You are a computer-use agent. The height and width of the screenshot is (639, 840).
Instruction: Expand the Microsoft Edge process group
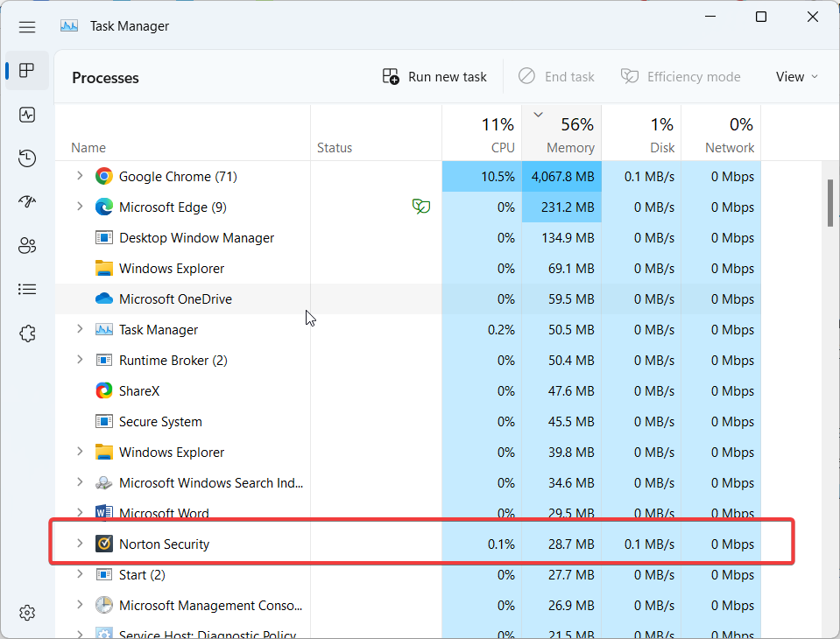tap(80, 207)
